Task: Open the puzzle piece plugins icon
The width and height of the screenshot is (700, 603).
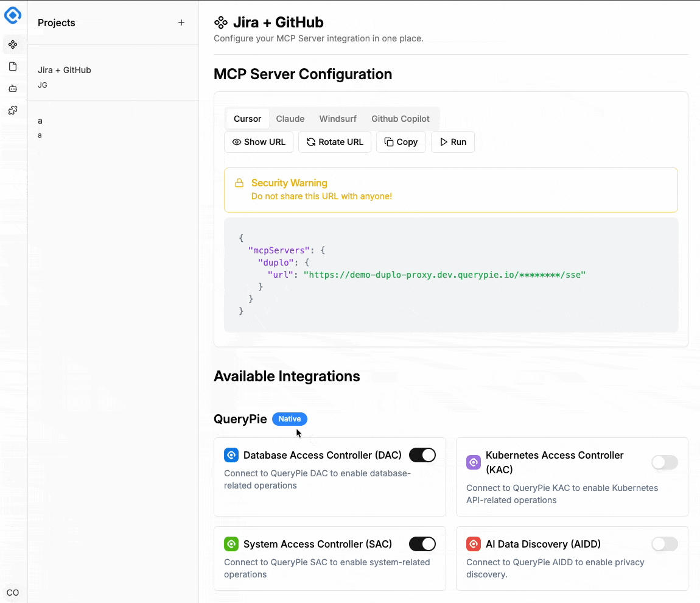Action: point(13,110)
